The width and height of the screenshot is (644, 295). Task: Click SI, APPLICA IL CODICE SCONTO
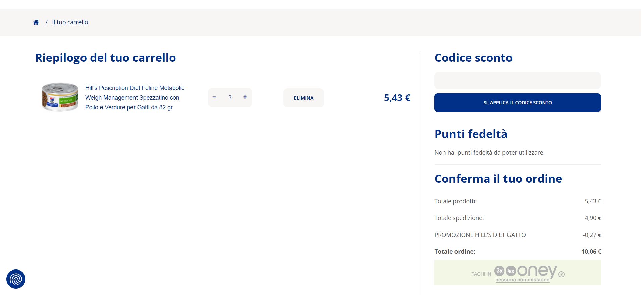click(517, 103)
